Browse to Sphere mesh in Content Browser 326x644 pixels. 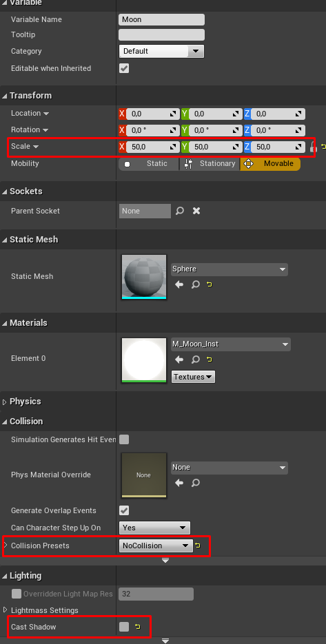[x=196, y=284]
